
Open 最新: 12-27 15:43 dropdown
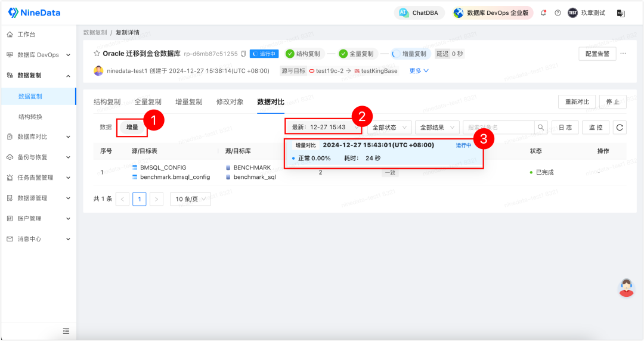323,128
